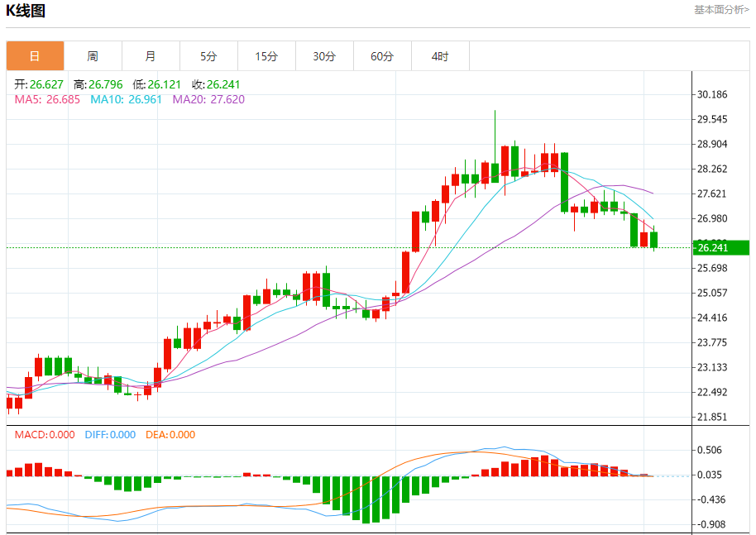Choose the 60分 interval tab
The width and height of the screenshot is (756, 535).
(382, 56)
